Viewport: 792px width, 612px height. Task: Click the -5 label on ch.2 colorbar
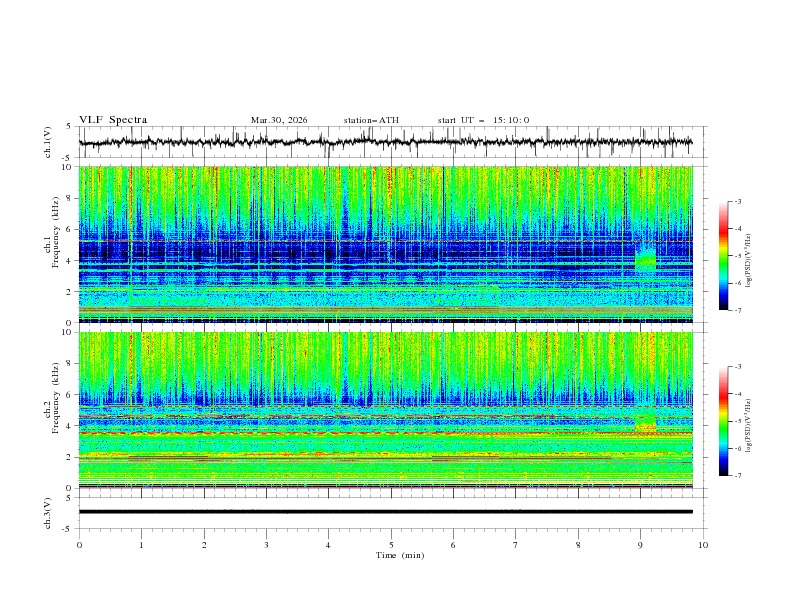coord(738,421)
